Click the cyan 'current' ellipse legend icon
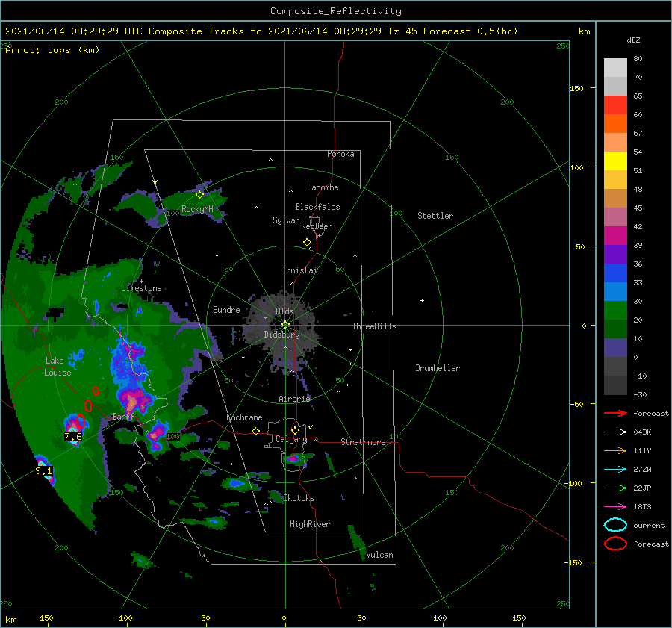Image resolution: width=672 pixels, height=628 pixels. click(x=615, y=525)
